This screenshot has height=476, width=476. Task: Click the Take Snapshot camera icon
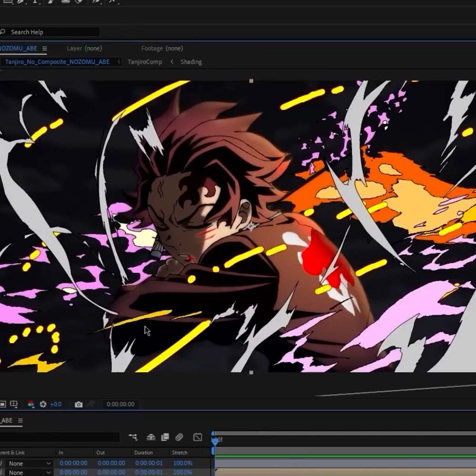point(79,404)
